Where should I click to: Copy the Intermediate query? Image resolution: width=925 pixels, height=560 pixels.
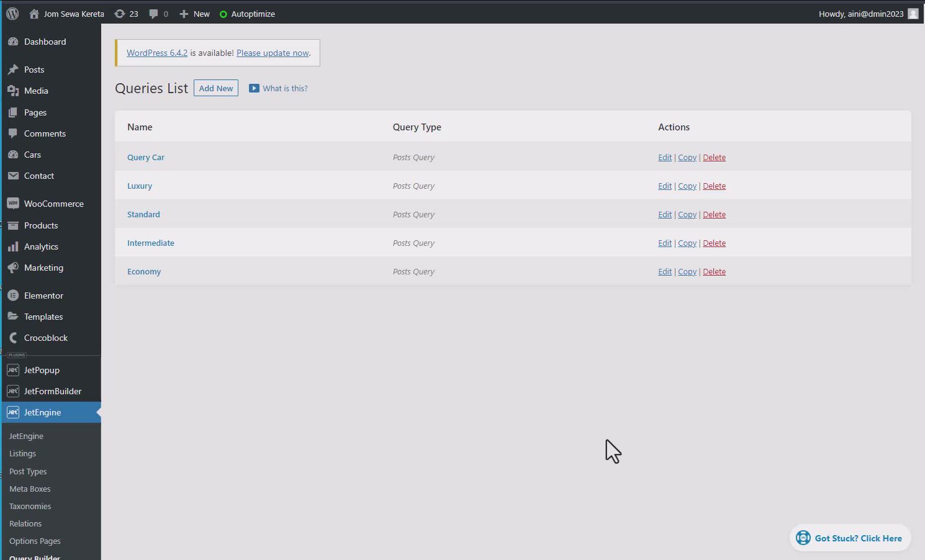tap(687, 243)
